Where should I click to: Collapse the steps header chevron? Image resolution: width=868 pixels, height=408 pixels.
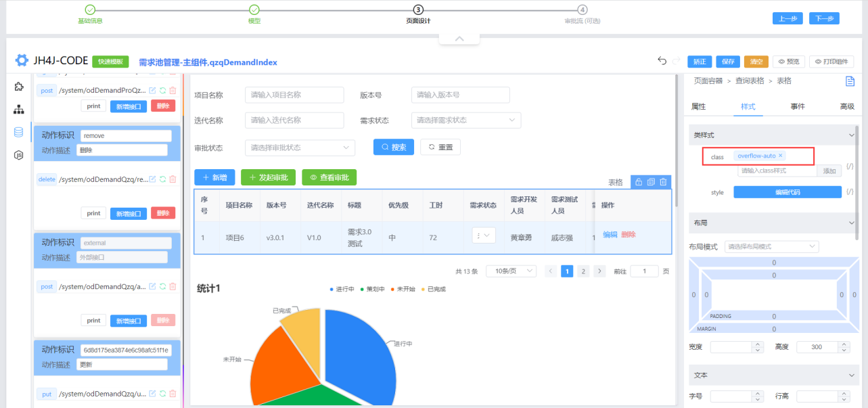pos(459,39)
